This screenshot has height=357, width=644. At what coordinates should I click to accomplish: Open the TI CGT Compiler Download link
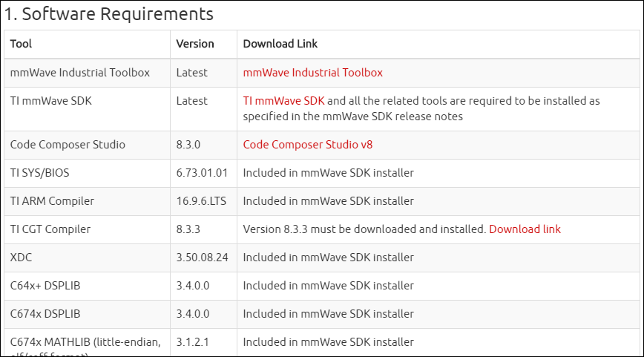click(x=525, y=229)
